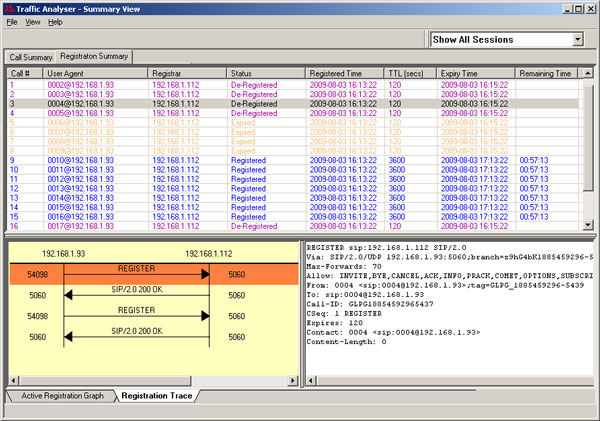Viewport: 600px width, 421px height.
Task: Select registered entry 0011@192.168.1.93
Action: click(x=293, y=170)
